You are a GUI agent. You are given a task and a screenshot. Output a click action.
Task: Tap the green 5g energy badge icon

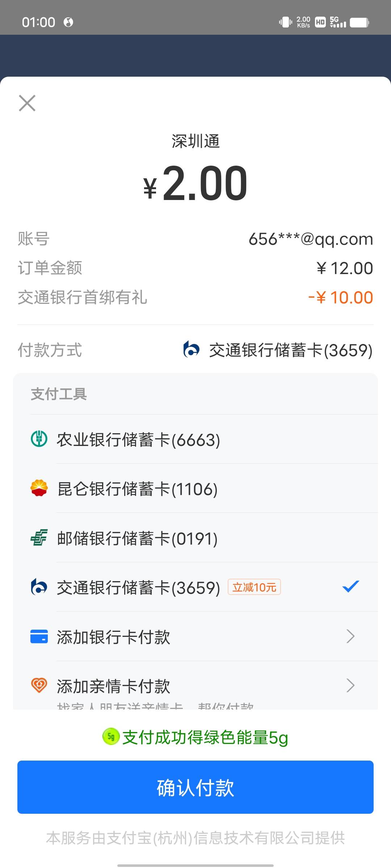point(111,737)
